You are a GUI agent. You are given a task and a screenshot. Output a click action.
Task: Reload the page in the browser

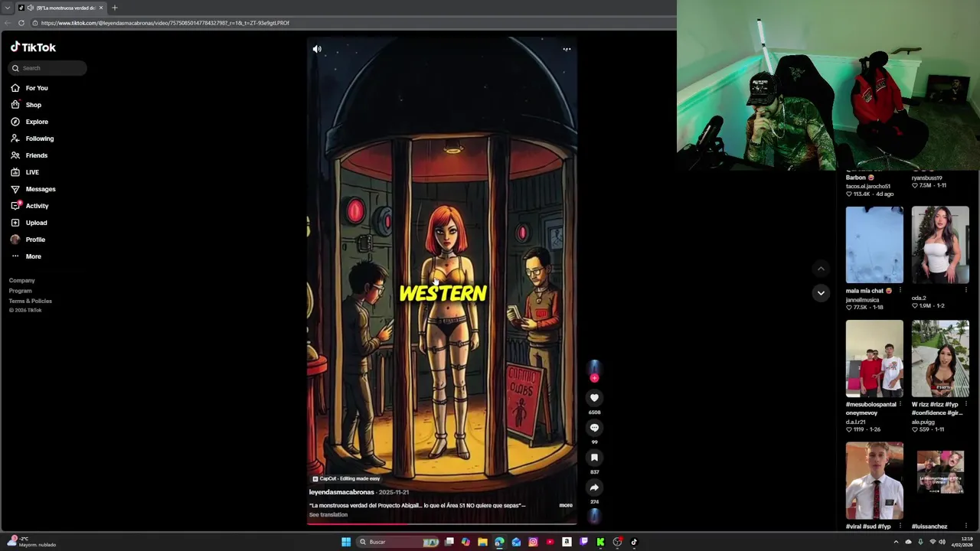pyautogui.click(x=21, y=23)
